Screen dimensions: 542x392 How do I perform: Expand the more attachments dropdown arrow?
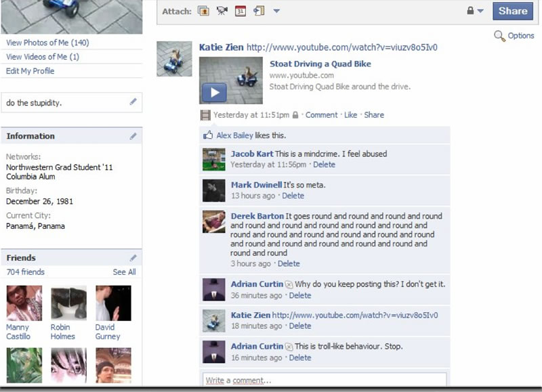[x=276, y=11]
